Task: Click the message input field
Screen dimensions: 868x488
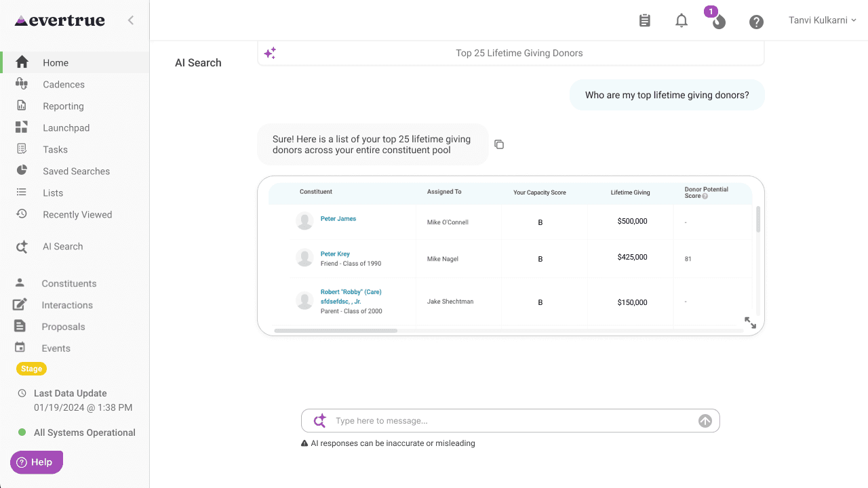Action: click(511, 421)
